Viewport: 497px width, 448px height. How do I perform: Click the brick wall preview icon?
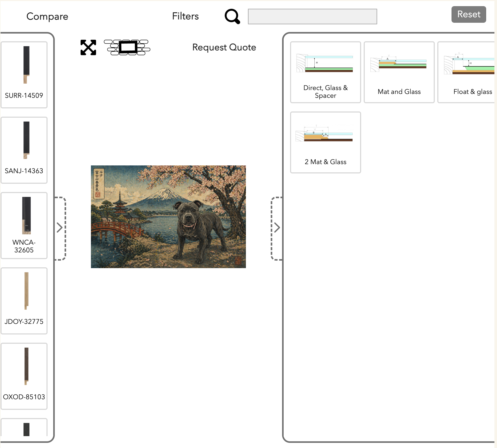[x=127, y=47]
